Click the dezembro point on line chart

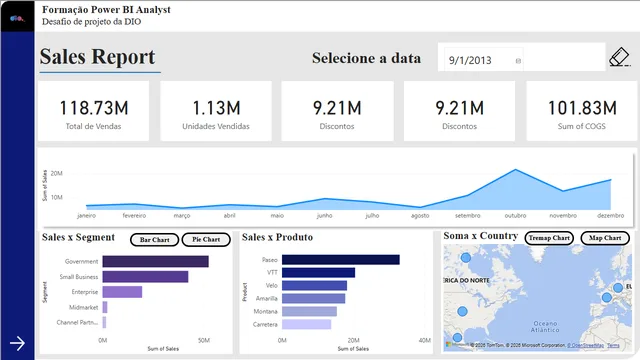point(611,180)
